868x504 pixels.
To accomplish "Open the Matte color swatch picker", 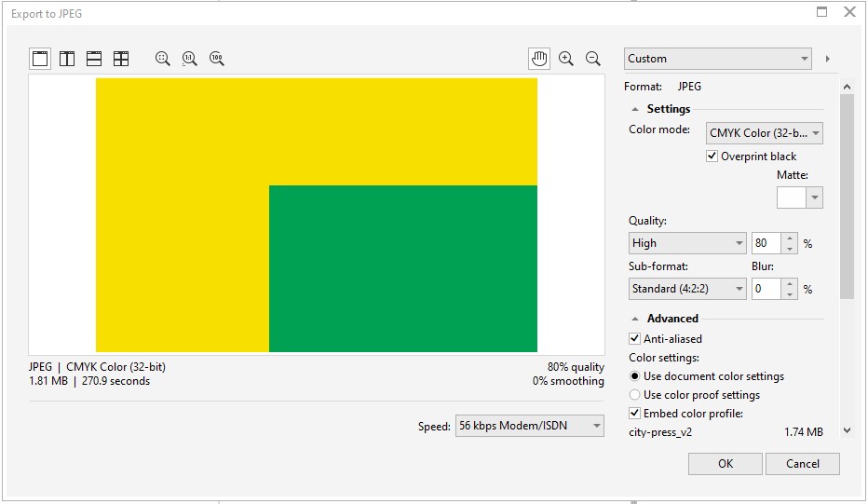I will coord(800,198).
